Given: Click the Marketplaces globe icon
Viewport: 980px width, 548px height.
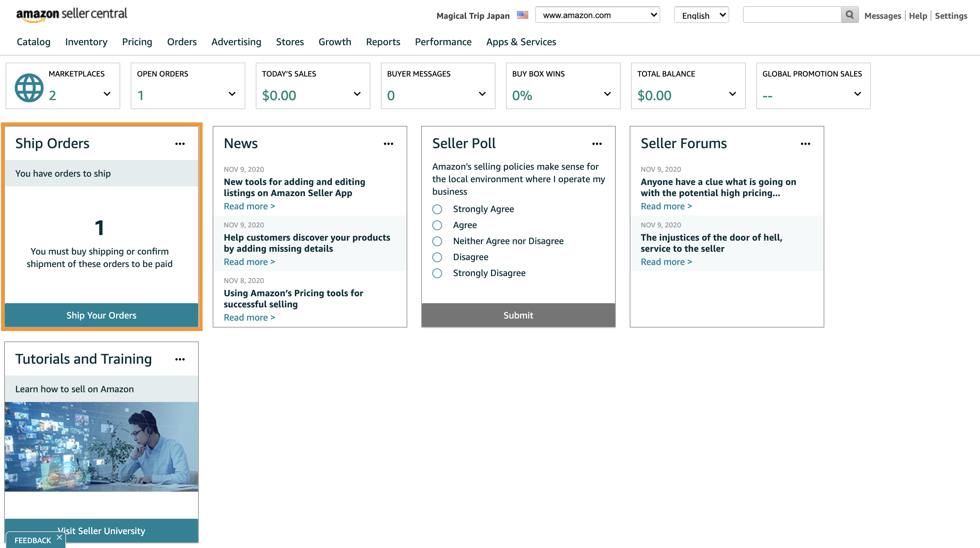Looking at the screenshot, I should tap(29, 88).
